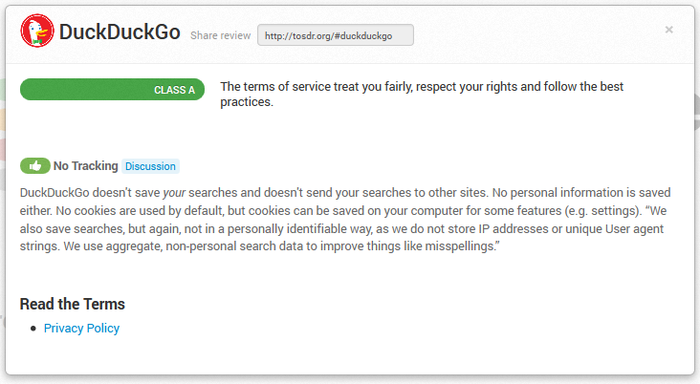Click the No Tracking heading
Viewport: 700px width, 384px height.
click(x=86, y=166)
